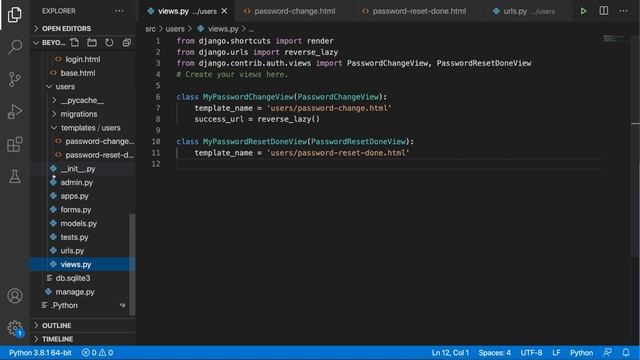
Task: Change indentation via Spaces: 4
Action: coord(495,353)
